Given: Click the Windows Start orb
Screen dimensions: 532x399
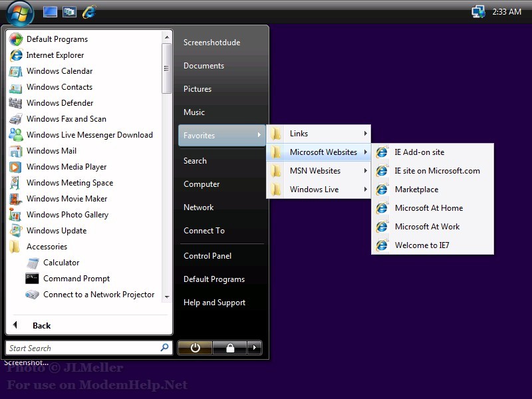Looking at the screenshot, I should pyautogui.click(x=20, y=12).
